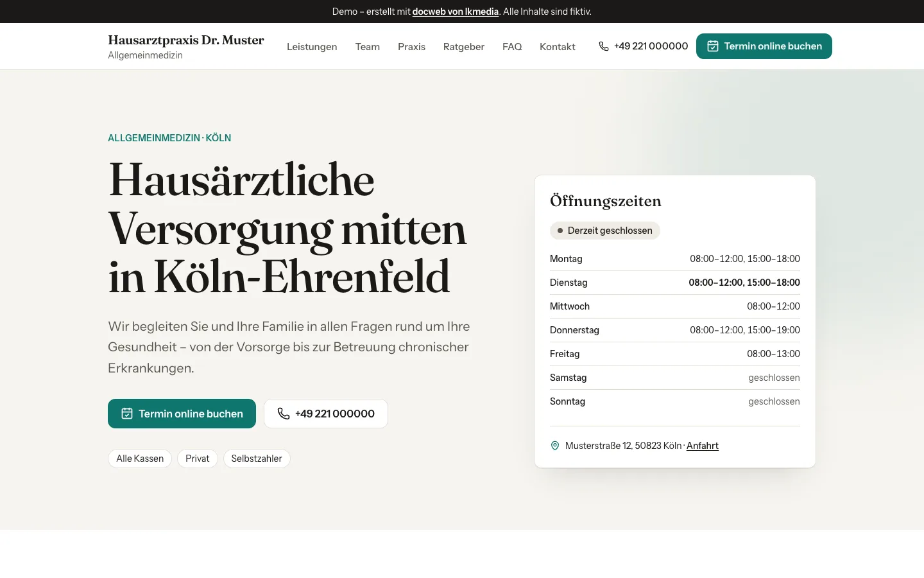Click the calendar icon in hero booking button
Image resolution: width=924 pixels, height=578 pixels.
point(127,414)
